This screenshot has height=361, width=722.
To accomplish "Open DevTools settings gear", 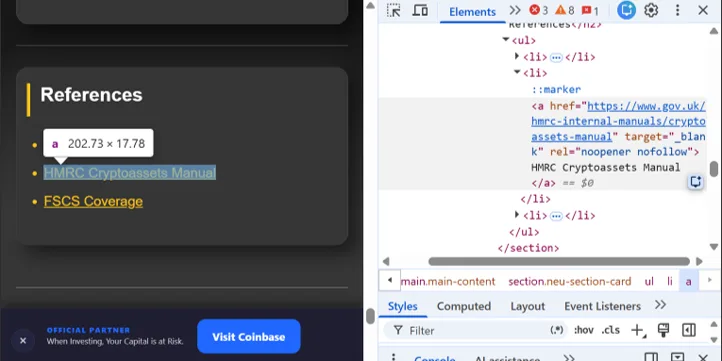I will [651, 10].
